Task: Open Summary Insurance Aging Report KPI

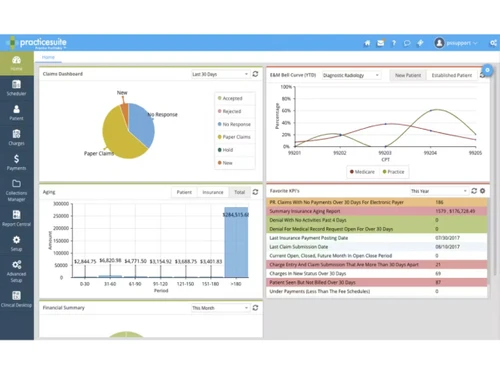Action: click(x=377, y=211)
